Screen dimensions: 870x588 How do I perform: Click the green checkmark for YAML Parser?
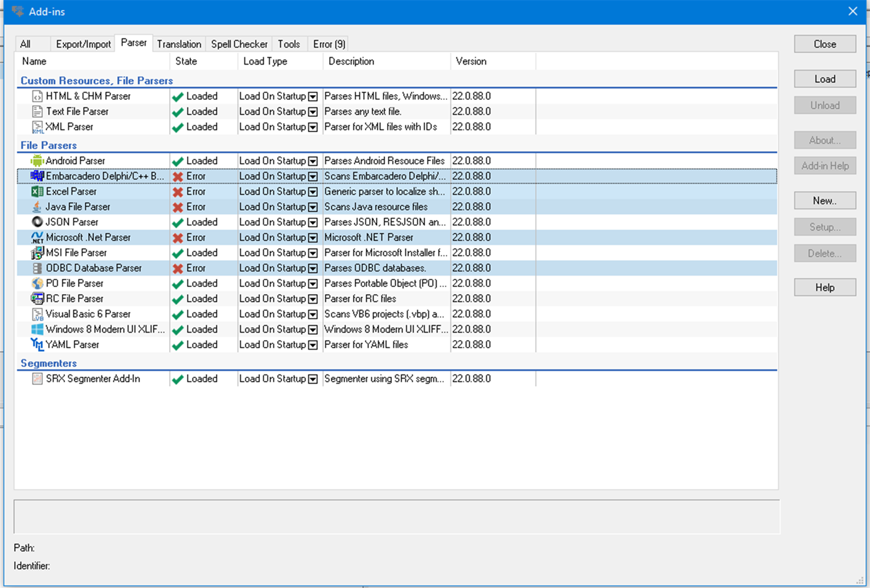tap(178, 345)
